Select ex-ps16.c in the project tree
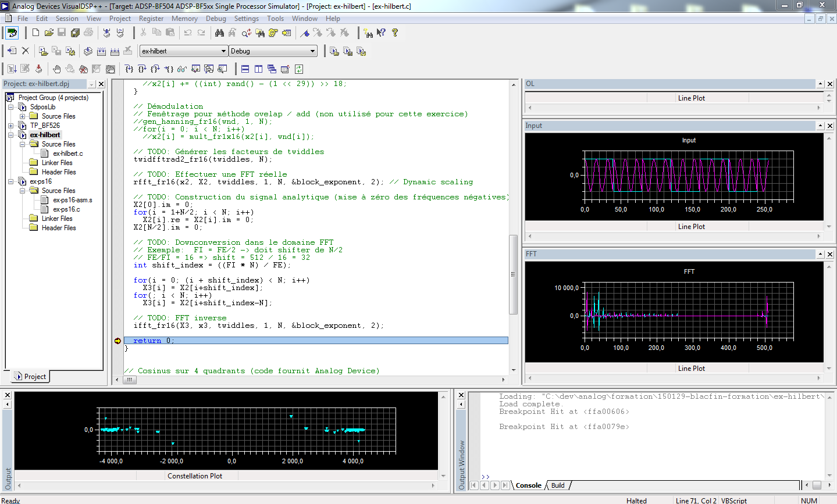Image resolution: width=837 pixels, height=504 pixels. pos(66,209)
